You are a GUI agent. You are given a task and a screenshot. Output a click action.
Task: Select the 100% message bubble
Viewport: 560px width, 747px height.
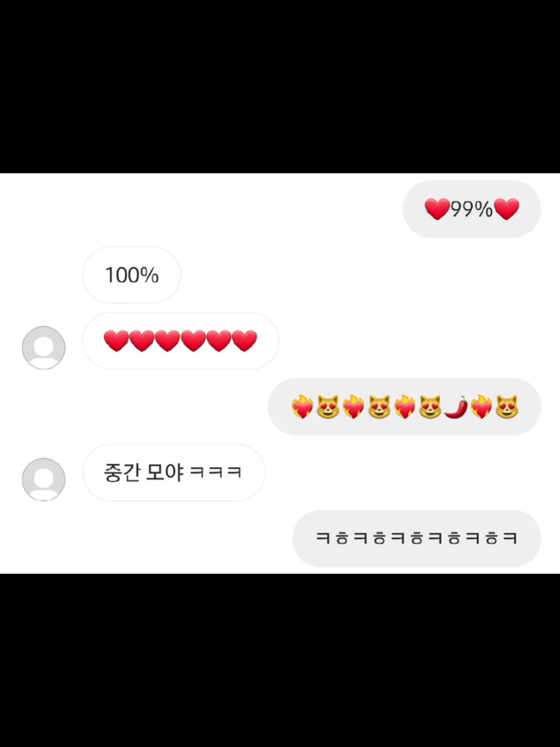point(132,275)
